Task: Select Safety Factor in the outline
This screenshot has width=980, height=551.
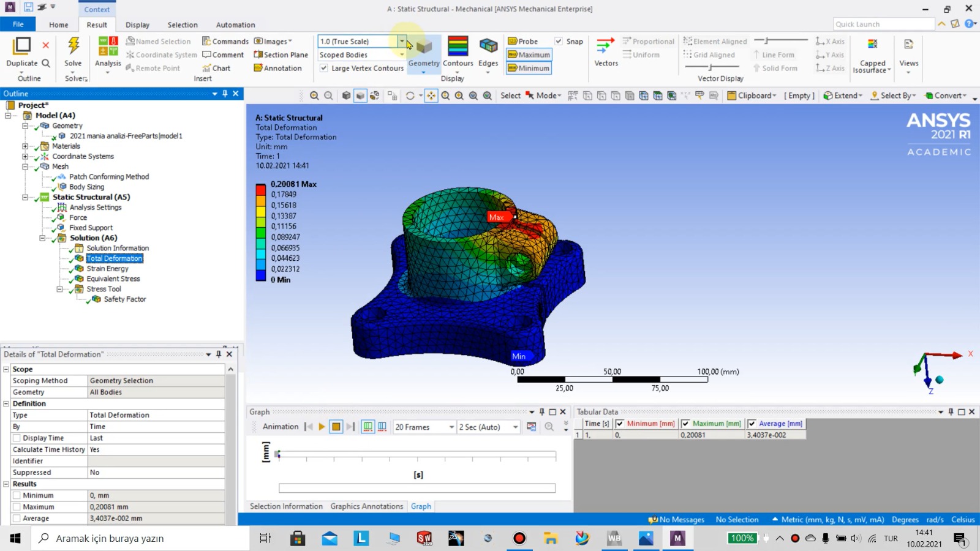Action: [125, 299]
